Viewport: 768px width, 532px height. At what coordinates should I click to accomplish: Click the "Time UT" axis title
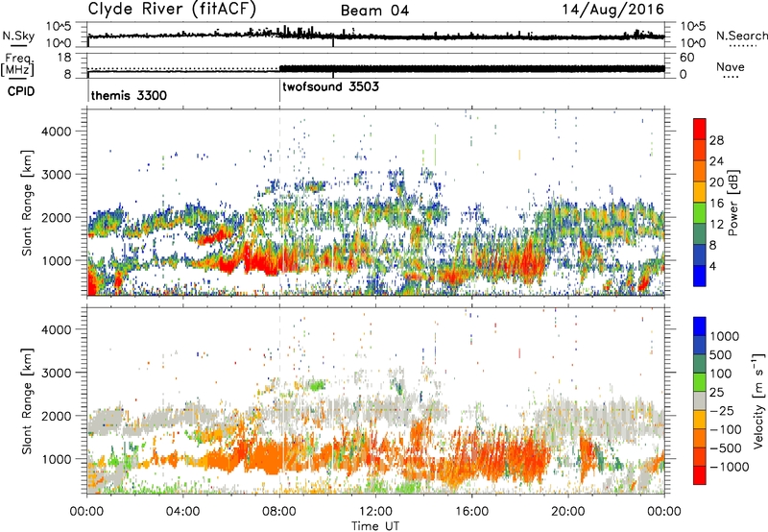click(375, 526)
